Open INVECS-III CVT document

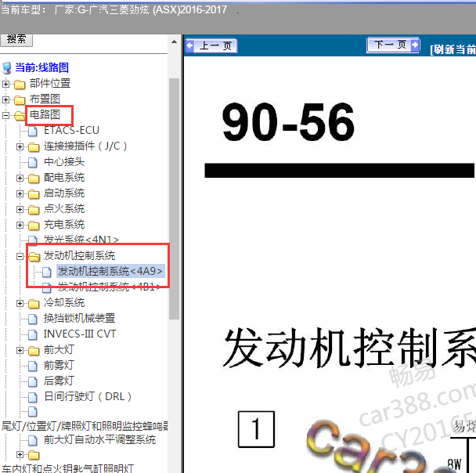[x=80, y=334]
